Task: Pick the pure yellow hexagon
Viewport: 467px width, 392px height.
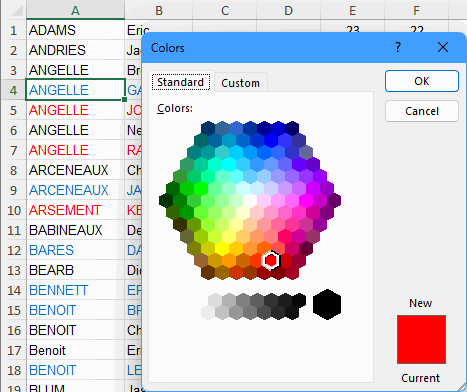Action: coord(222,248)
